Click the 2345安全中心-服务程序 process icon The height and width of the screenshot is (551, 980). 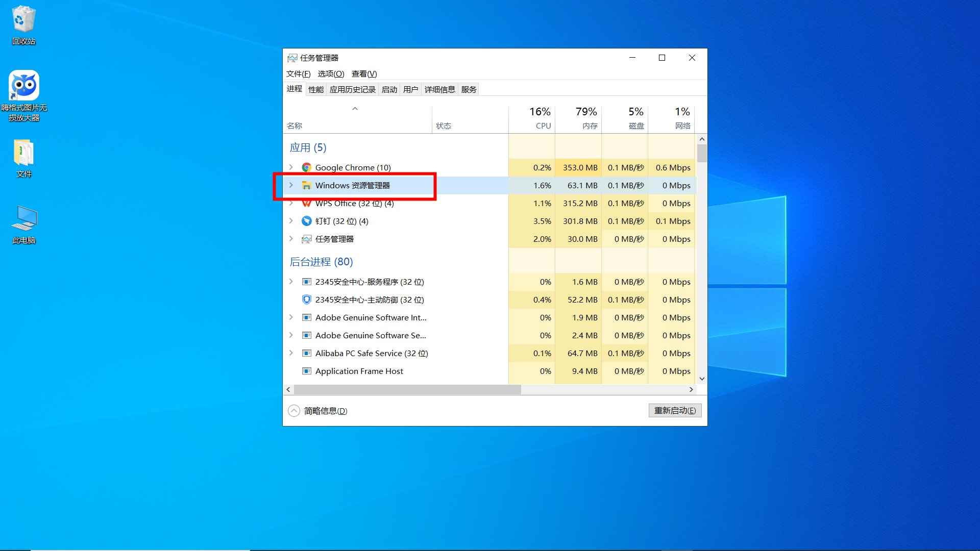point(306,282)
